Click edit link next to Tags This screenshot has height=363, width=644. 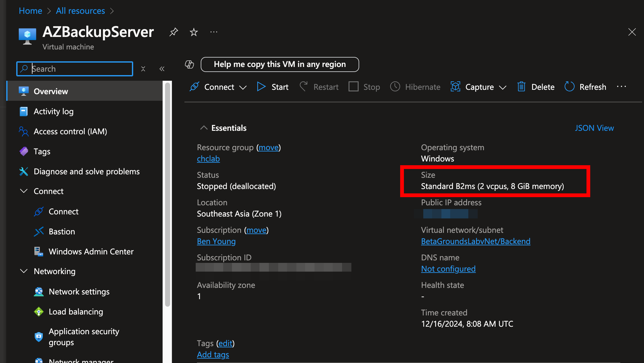pyautogui.click(x=225, y=343)
